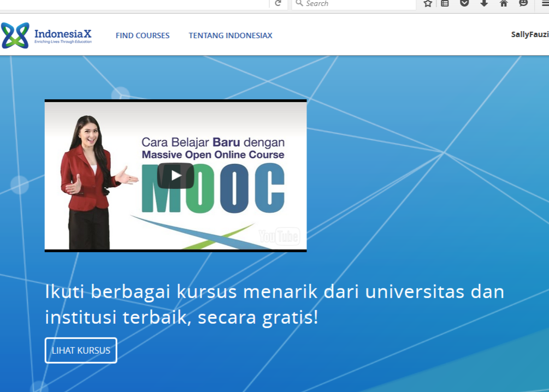Open TENTANG INDONESIAX page
This screenshot has width=549, height=392.
(x=231, y=35)
